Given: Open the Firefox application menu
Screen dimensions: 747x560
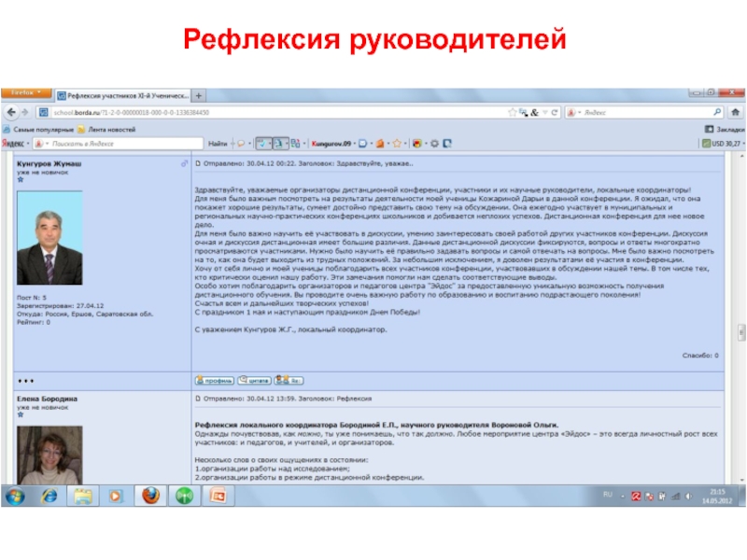Looking at the screenshot, I should pos(26,92).
